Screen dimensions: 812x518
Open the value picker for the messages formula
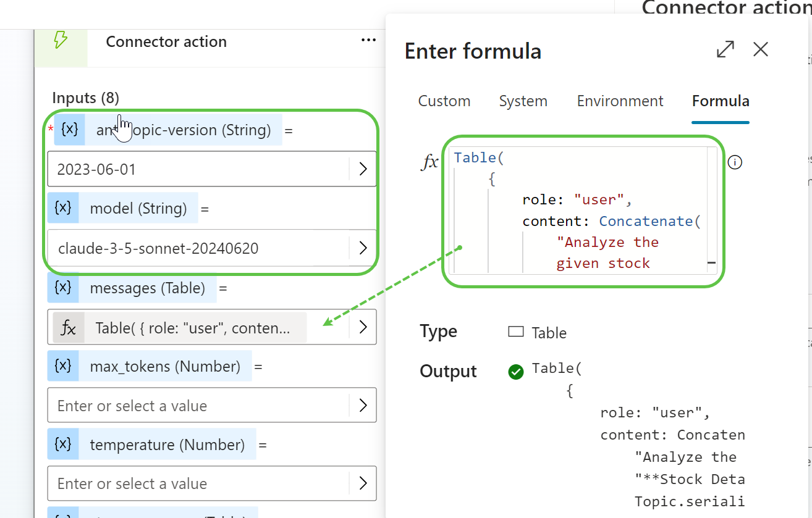pos(363,327)
